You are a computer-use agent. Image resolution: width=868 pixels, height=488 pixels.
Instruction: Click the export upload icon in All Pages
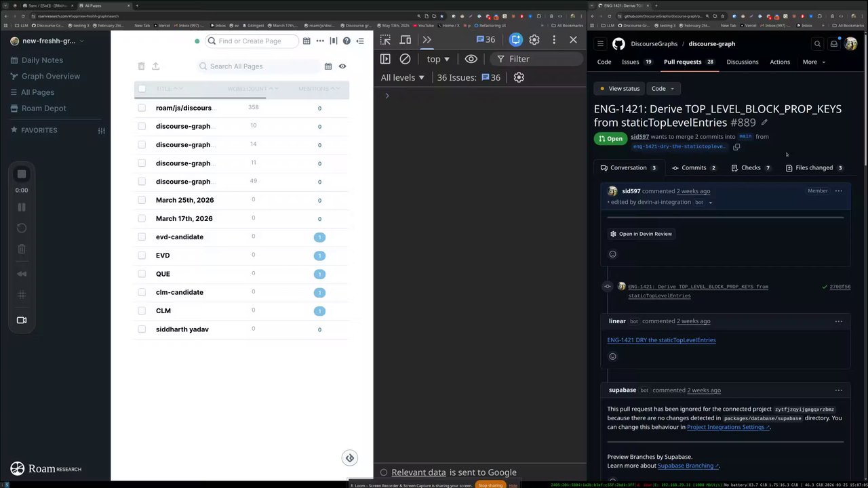coord(155,66)
